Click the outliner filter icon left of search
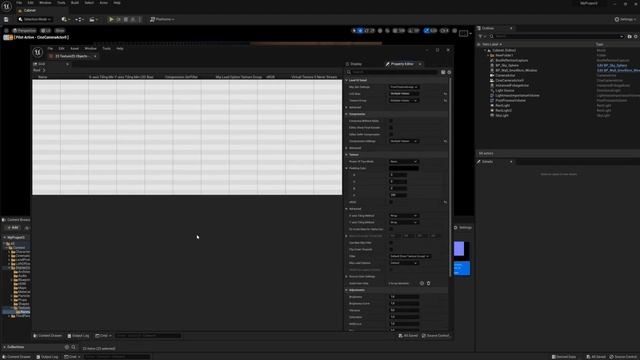This screenshot has width=640, height=360. click(x=480, y=36)
